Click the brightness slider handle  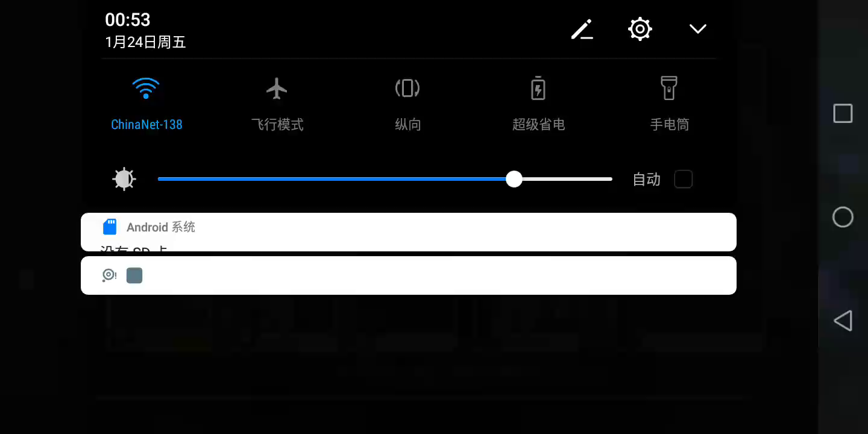click(x=514, y=179)
